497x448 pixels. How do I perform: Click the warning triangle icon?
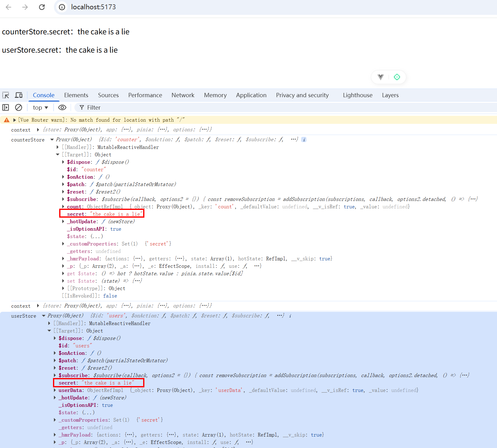[7, 120]
